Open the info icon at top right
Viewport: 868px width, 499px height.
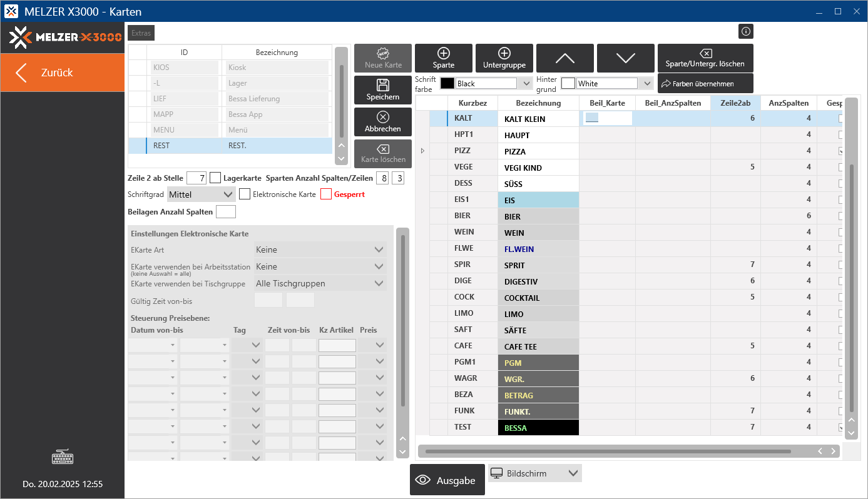click(746, 31)
